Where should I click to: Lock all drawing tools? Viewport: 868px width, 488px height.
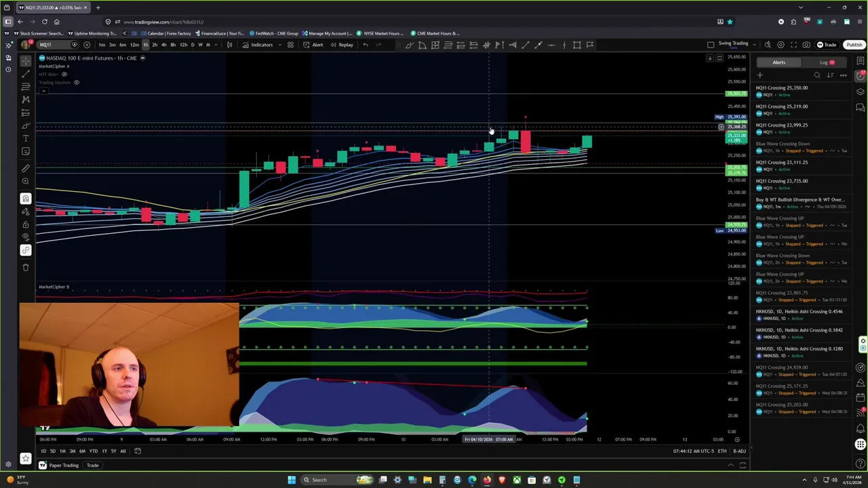26,224
